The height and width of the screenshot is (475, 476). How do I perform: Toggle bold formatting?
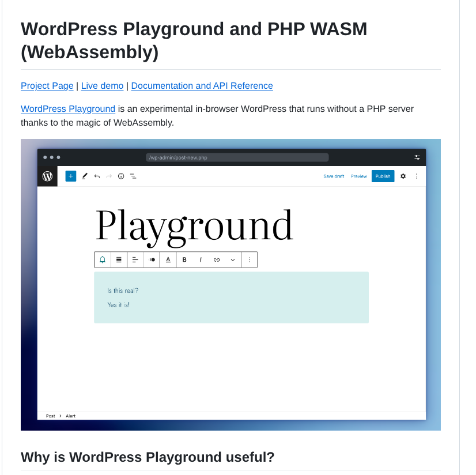[x=184, y=259]
